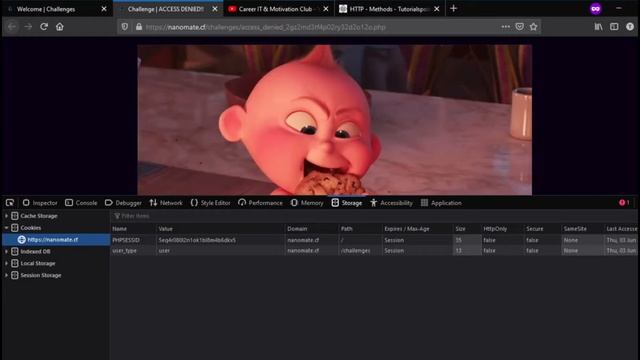This screenshot has width=640, height=360.
Task: Open the Memory devtools panel
Action: click(x=307, y=203)
